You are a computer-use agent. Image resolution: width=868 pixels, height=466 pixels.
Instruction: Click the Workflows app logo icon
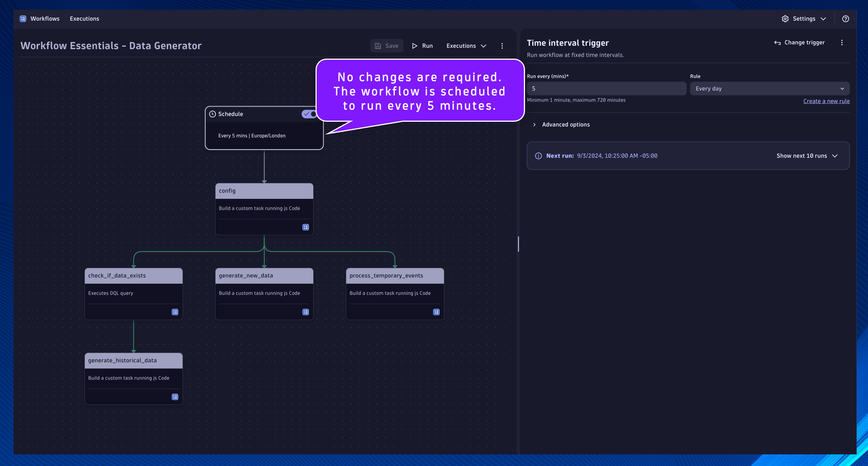click(23, 19)
